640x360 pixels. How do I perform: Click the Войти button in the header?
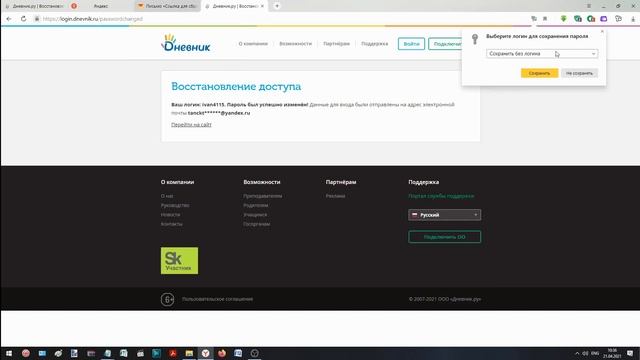pyautogui.click(x=411, y=44)
